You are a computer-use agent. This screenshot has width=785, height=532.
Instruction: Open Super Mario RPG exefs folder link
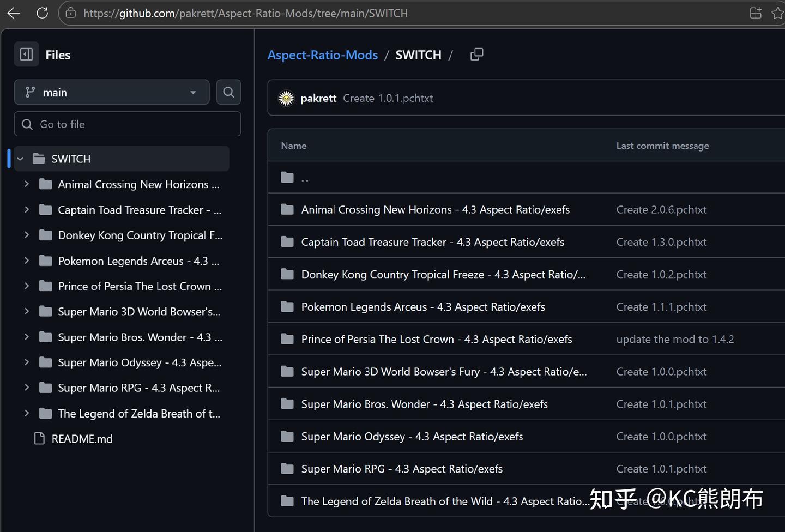[x=402, y=469]
